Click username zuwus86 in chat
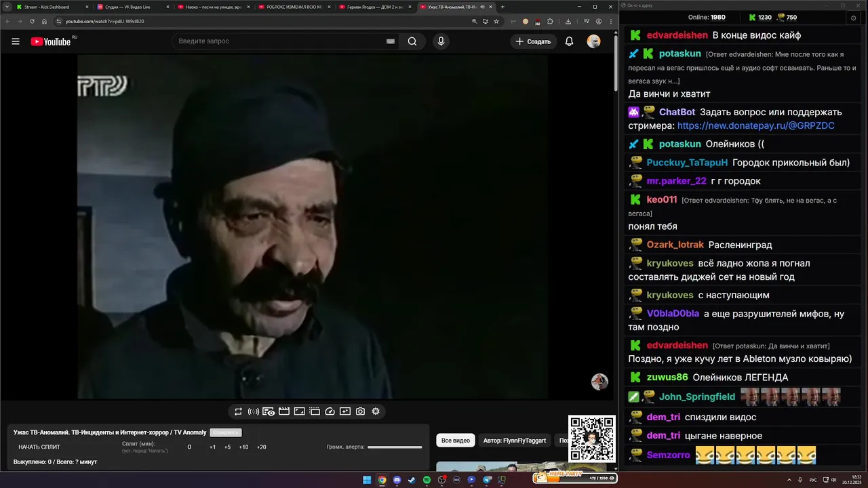Image resolution: width=868 pixels, height=488 pixels. click(x=667, y=377)
